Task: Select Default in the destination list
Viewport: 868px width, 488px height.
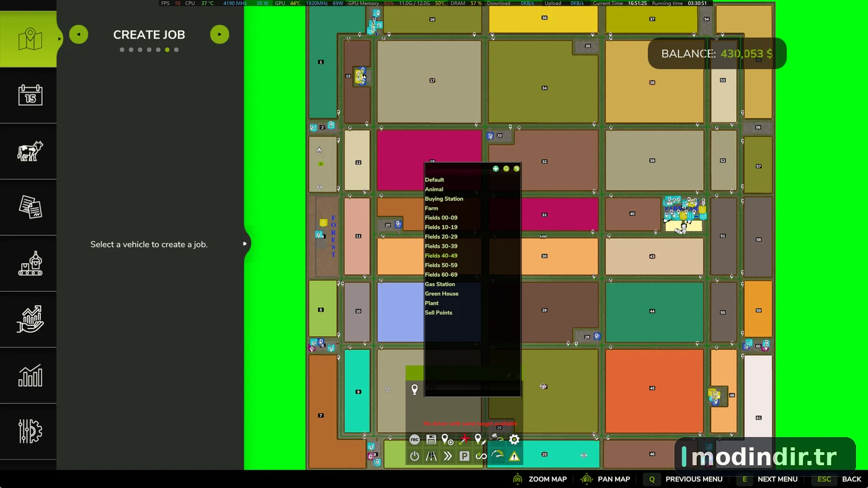Action: (435, 180)
